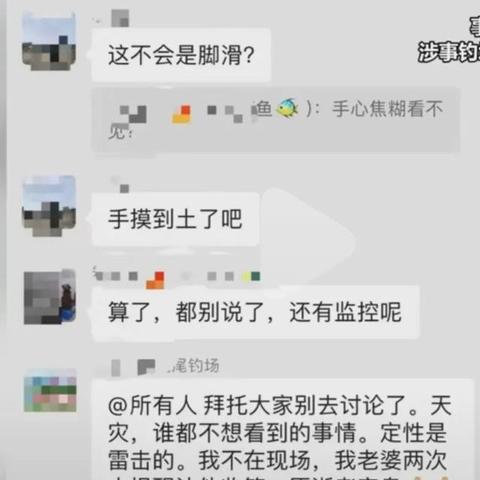Click the pixelated nickname above '这不会是脚滑?'

coord(119,18)
